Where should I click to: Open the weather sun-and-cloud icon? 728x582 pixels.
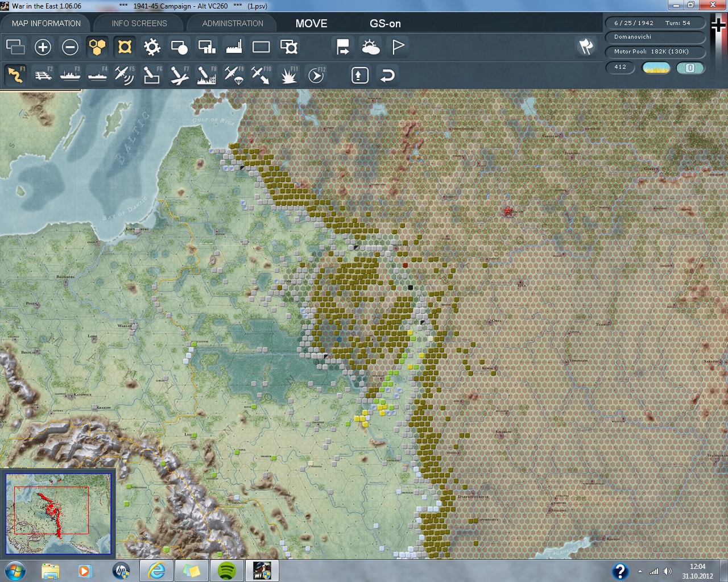[x=371, y=47]
